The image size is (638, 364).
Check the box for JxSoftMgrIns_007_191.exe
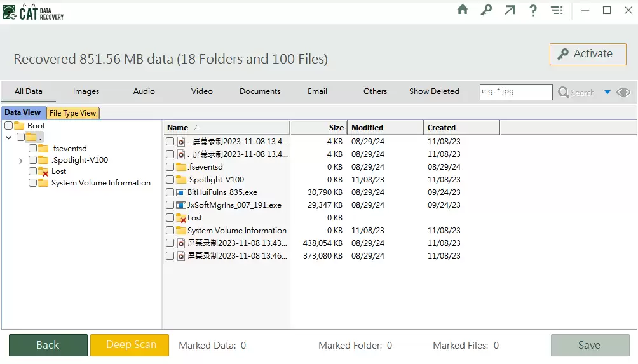[x=170, y=205]
